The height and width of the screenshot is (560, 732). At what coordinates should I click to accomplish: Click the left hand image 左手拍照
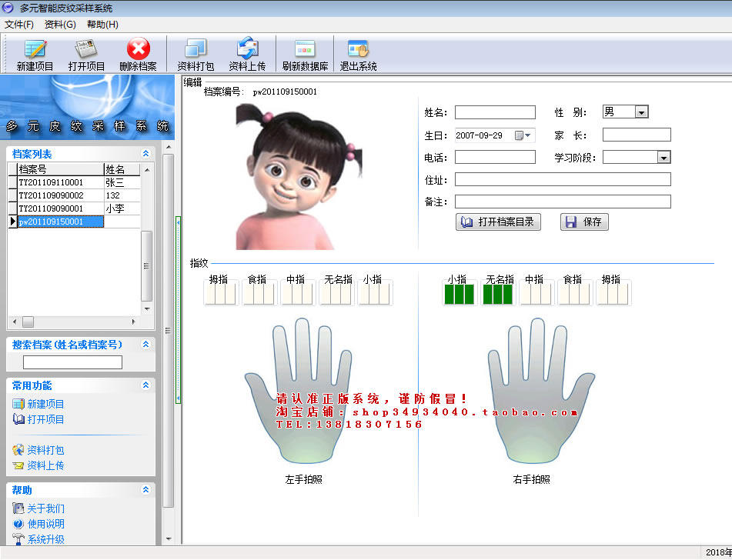coord(299,391)
